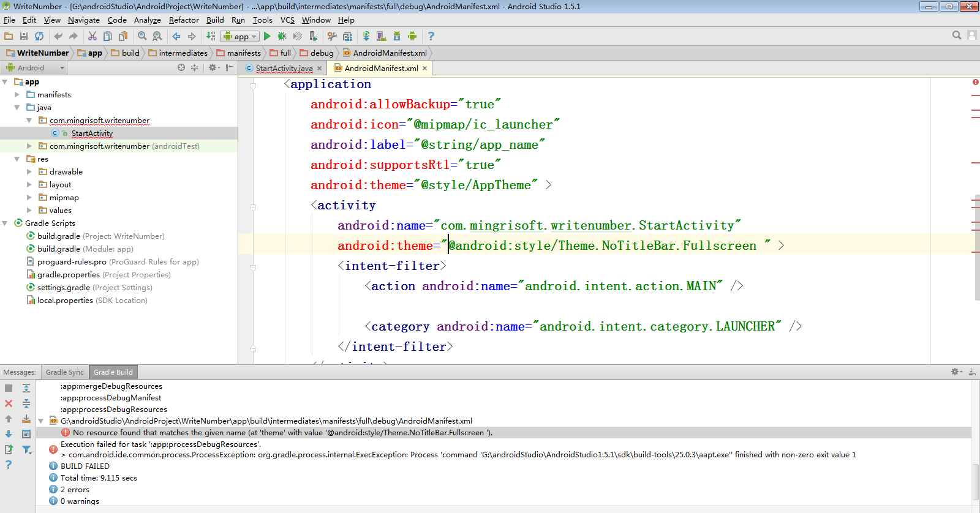The height and width of the screenshot is (513, 980).
Task: Navigate Forward with the right arrow
Action: coord(192,36)
